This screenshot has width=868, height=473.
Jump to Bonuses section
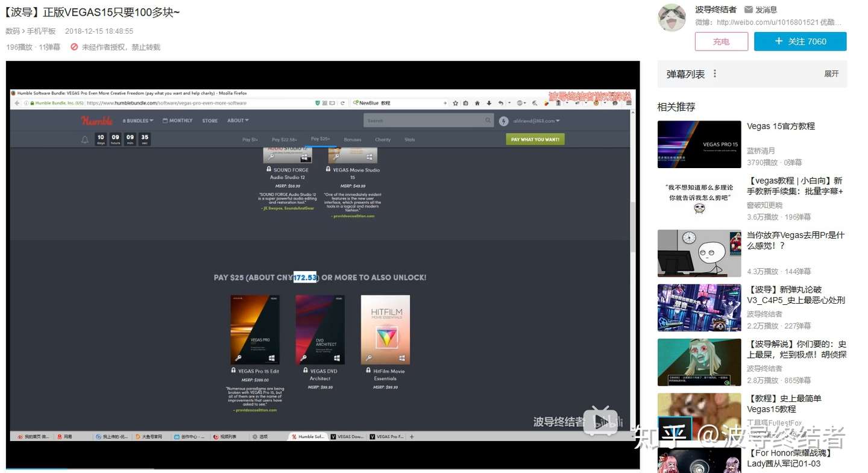[353, 140]
